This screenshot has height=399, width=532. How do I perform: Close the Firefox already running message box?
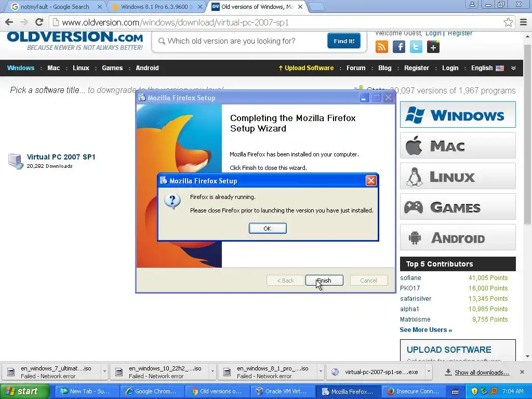pos(371,180)
